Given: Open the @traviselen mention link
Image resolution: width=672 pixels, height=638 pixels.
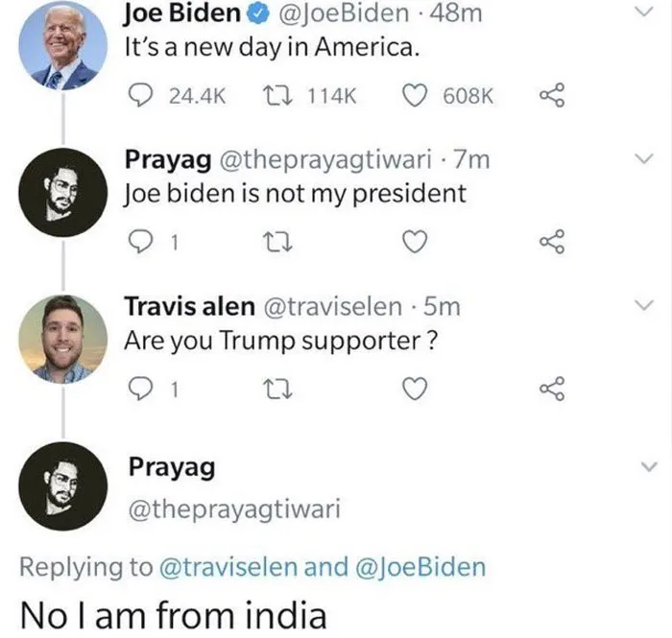Looking at the screenshot, I should pos(228,567).
